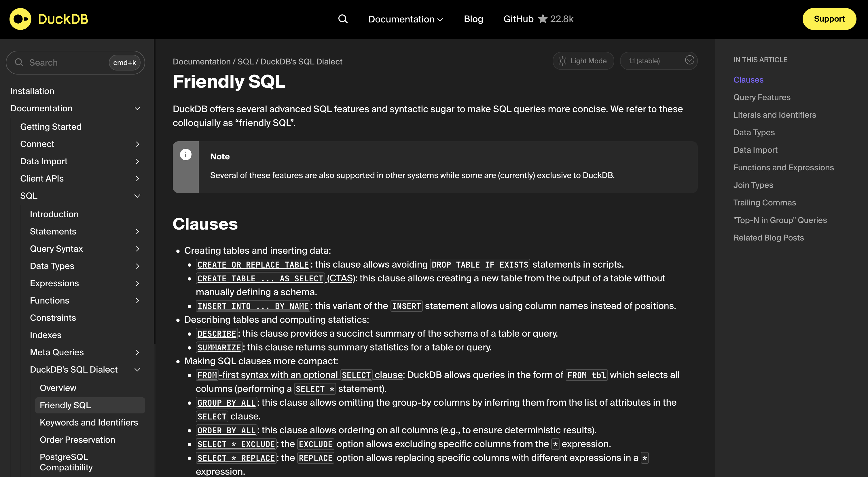Click the sun icon for Light Mode
The height and width of the screenshot is (477, 868).
(x=562, y=61)
